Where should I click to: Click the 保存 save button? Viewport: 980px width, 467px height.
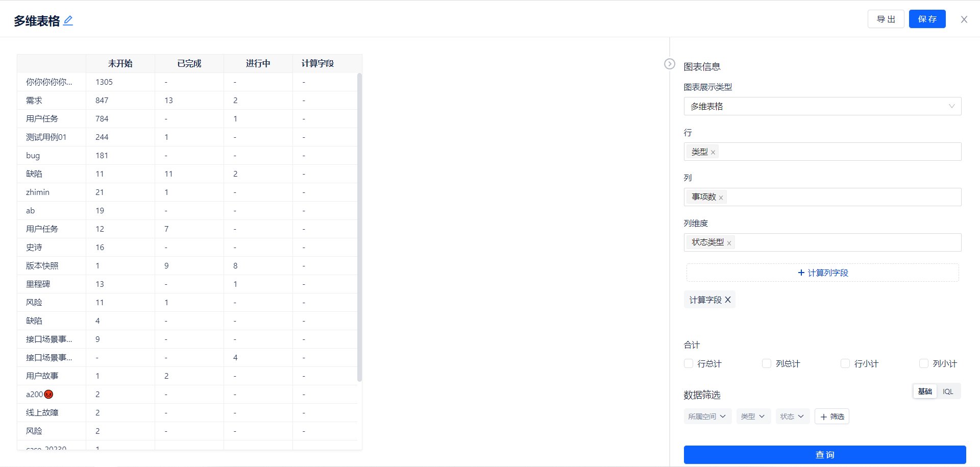pos(927,19)
